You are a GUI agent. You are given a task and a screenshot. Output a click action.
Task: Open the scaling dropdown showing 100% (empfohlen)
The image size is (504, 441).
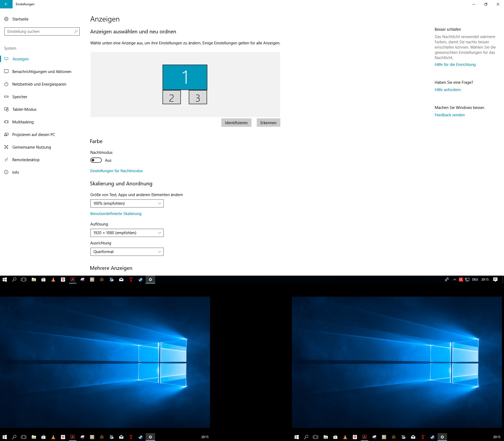pyautogui.click(x=127, y=203)
